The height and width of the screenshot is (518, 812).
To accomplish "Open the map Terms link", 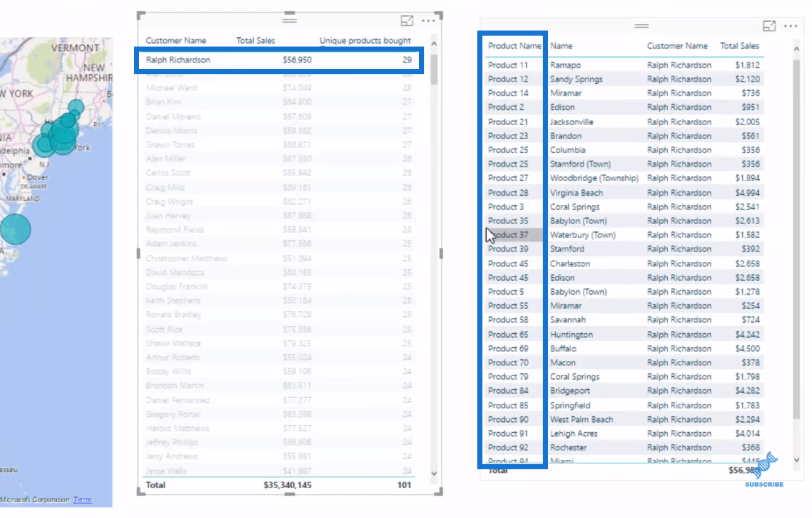I will pyautogui.click(x=83, y=500).
